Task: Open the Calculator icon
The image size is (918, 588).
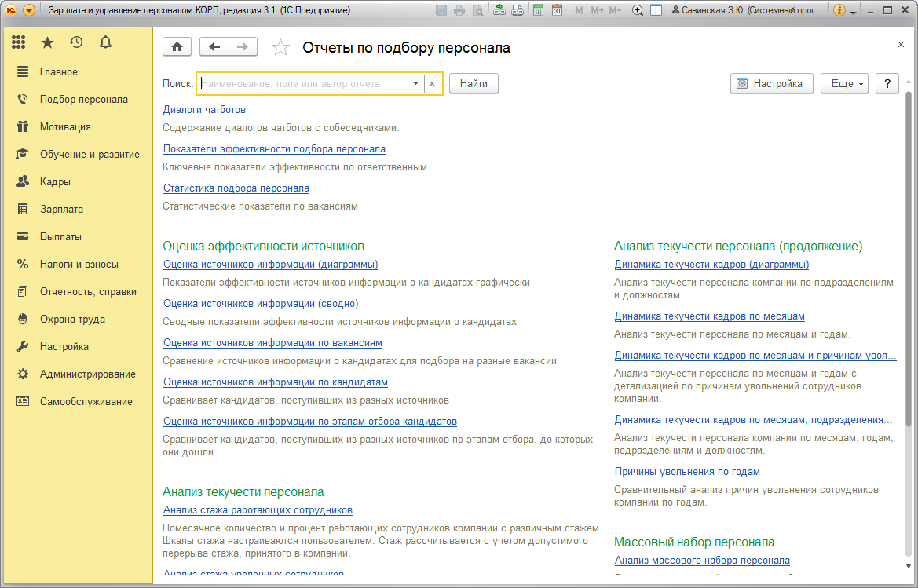Action: tap(538, 10)
